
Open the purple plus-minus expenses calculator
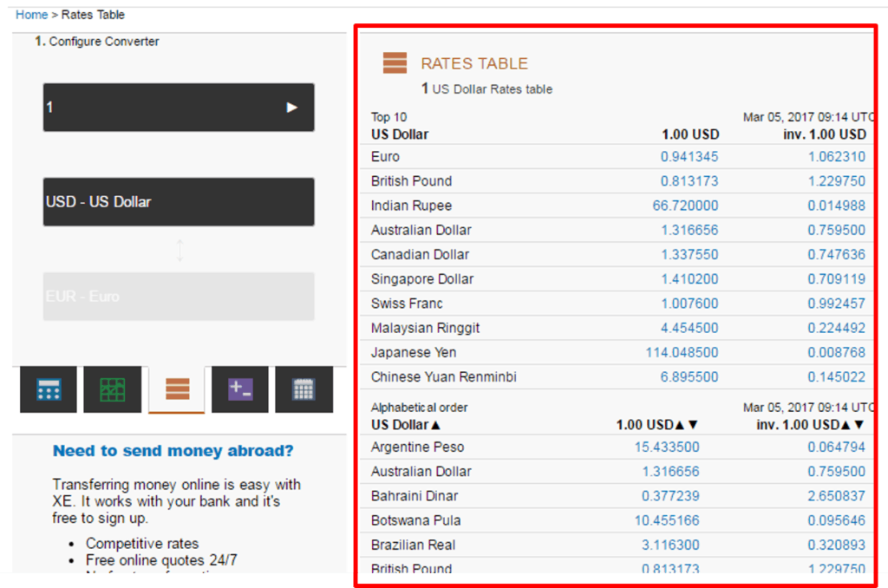click(x=240, y=389)
